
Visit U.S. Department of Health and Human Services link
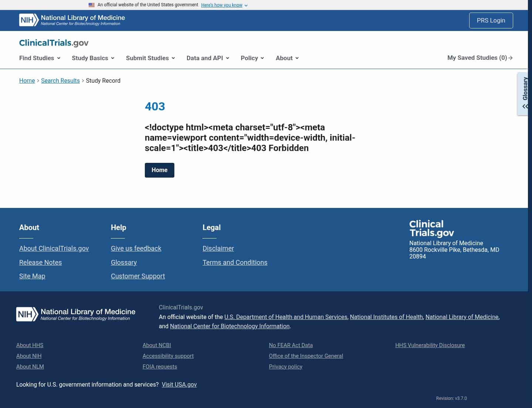[286, 317]
